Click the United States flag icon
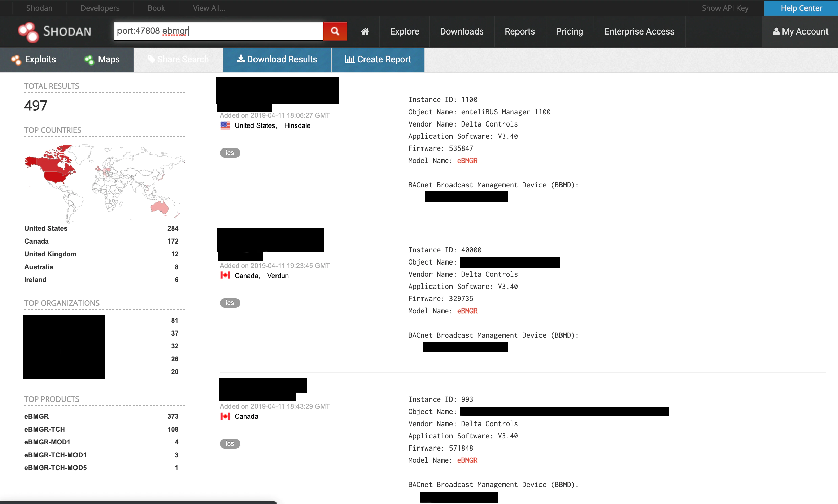This screenshot has height=504, width=838. pos(225,125)
